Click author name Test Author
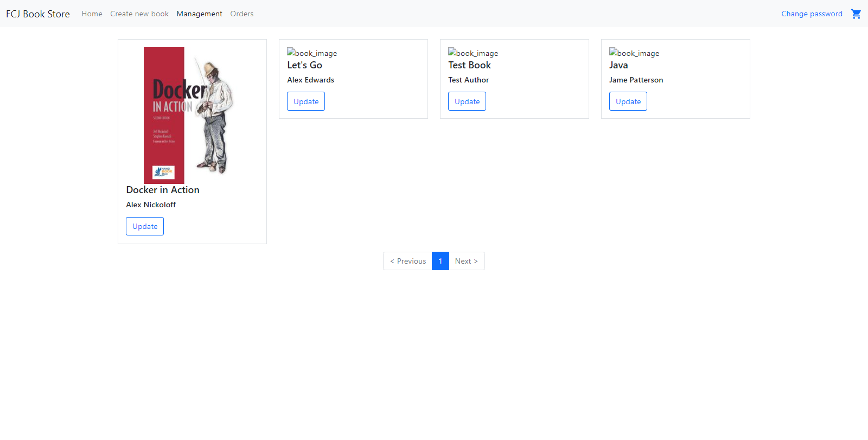The height and width of the screenshot is (440, 868). click(x=469, y=80)
